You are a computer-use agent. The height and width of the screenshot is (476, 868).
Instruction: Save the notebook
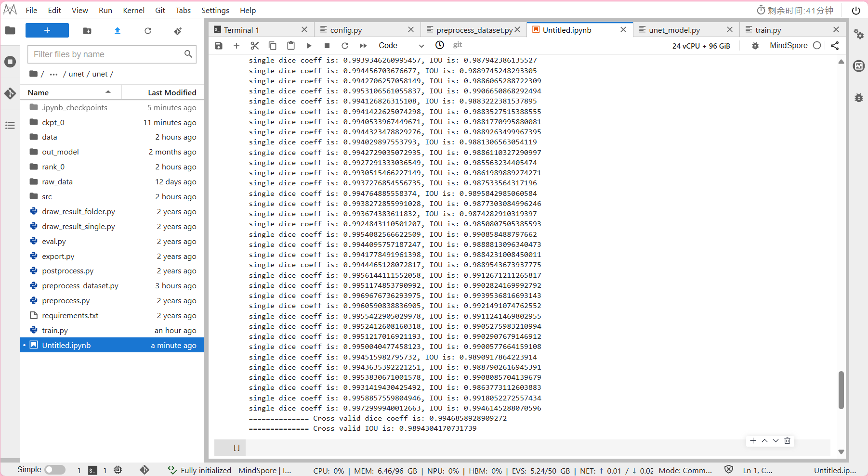(219, 45)
